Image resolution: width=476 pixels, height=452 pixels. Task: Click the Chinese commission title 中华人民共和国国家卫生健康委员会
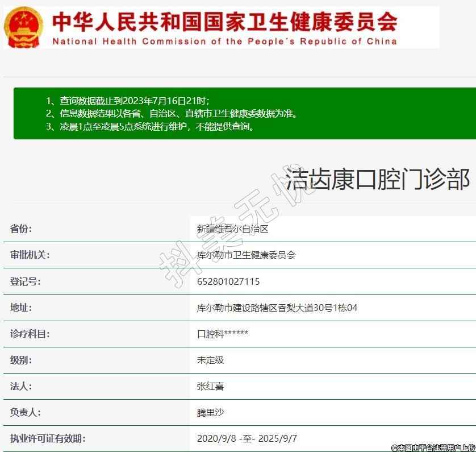click(224, 22)
